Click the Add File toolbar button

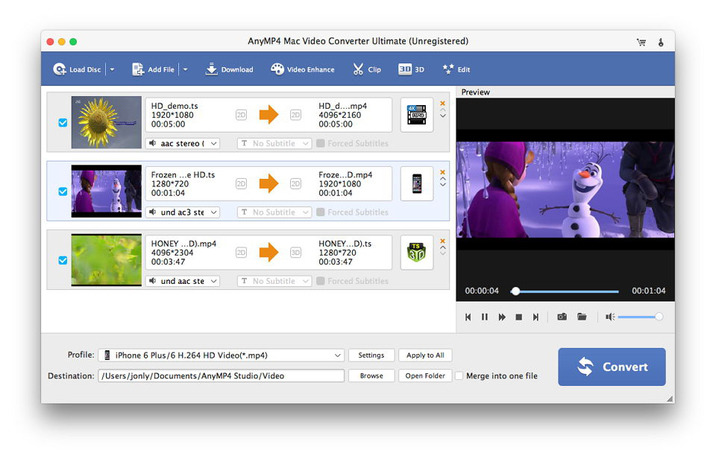tap(153, 69)
